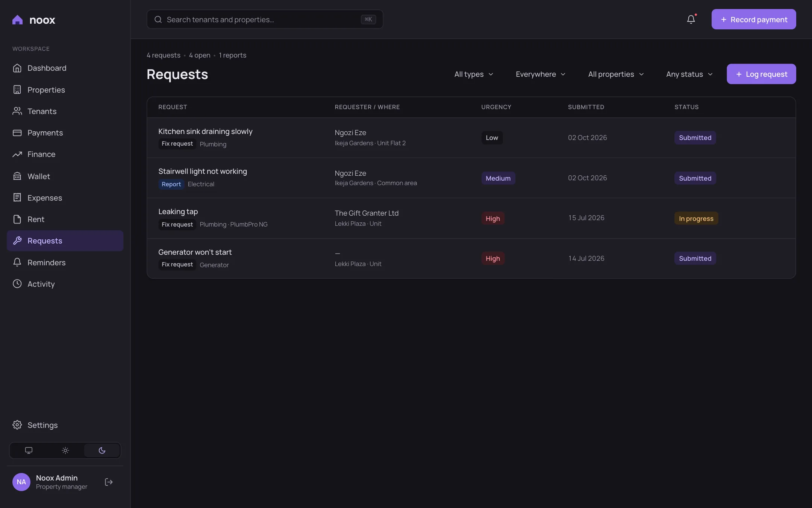Click the Medium urgency badge
The image size is (812, 508).
tap(498, 178)
